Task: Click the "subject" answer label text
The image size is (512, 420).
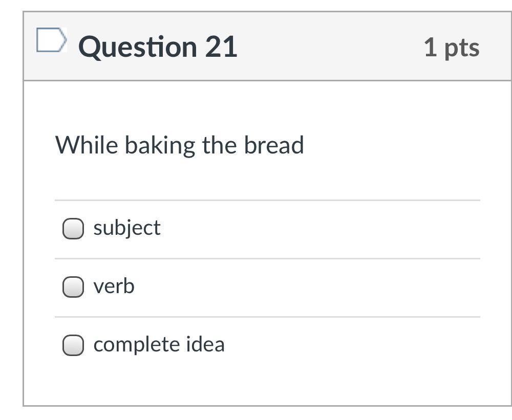Action: (x=127, y=228)
